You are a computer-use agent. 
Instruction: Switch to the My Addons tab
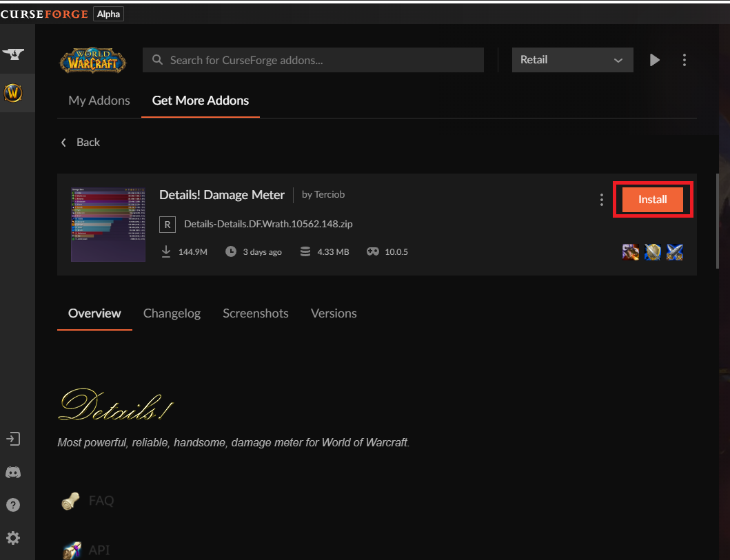pos(99,101)
